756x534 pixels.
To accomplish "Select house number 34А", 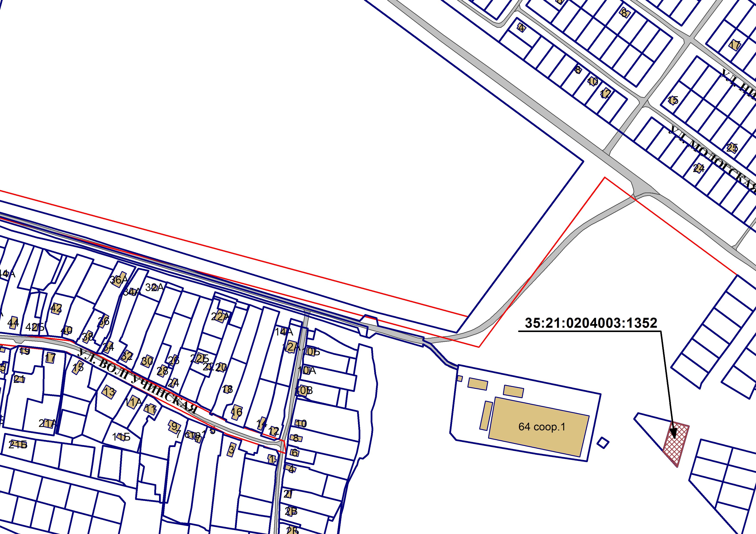I will click(x=132, y=292).
